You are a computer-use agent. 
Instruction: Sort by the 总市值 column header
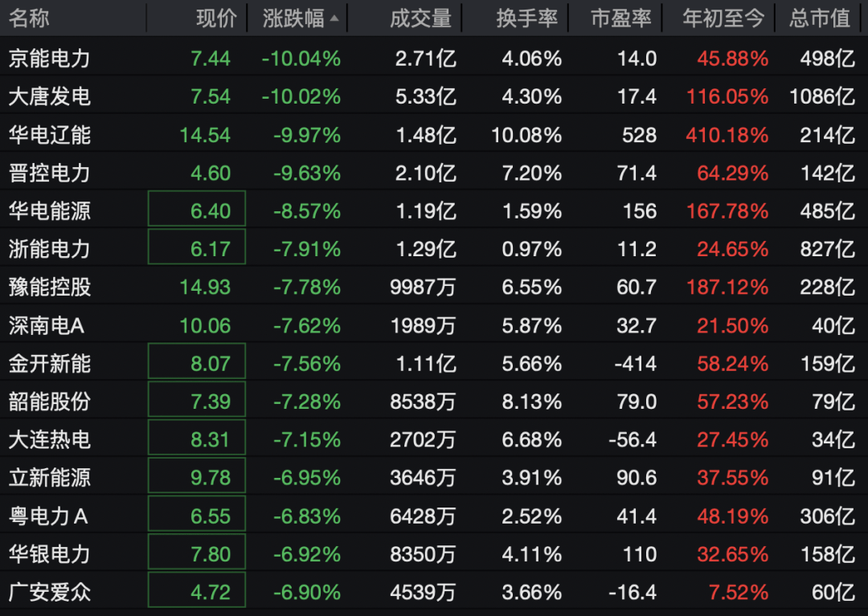pos(820,18)
